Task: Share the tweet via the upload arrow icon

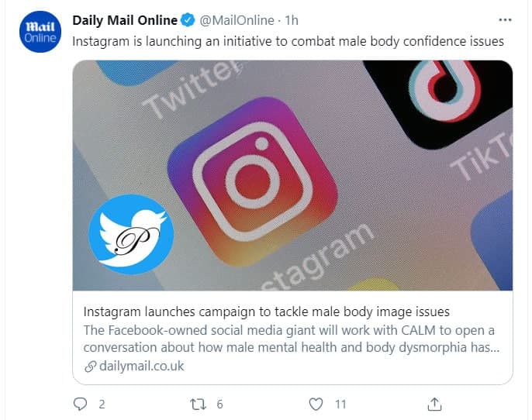Action: pos(435,404)
